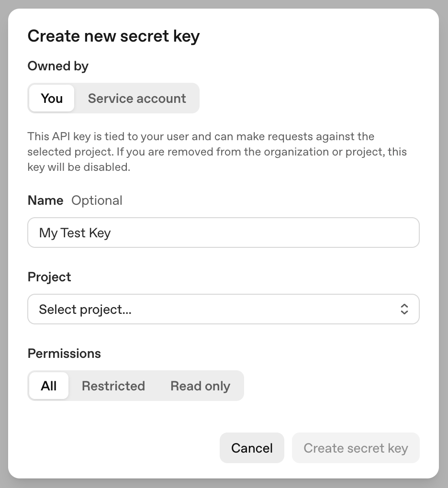Click inside the Name input field

pyautogui.click(x=224, y=233)
